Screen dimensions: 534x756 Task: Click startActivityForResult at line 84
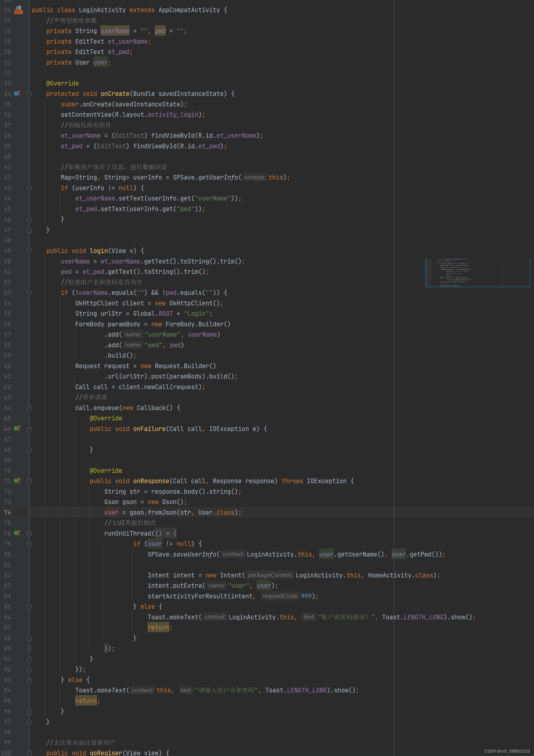(187, 596)
